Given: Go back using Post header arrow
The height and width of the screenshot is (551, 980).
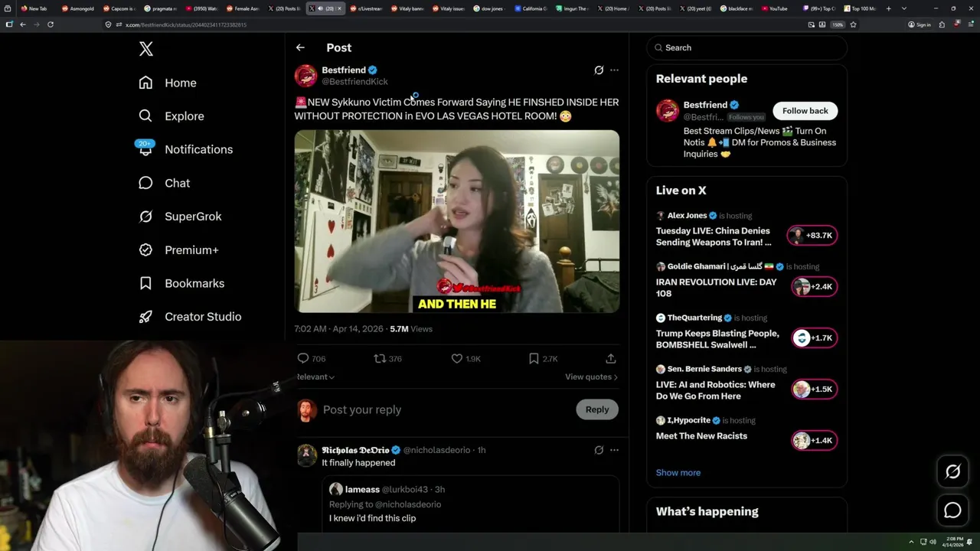Looking at the screenshot, I should (x=300, y=47).
